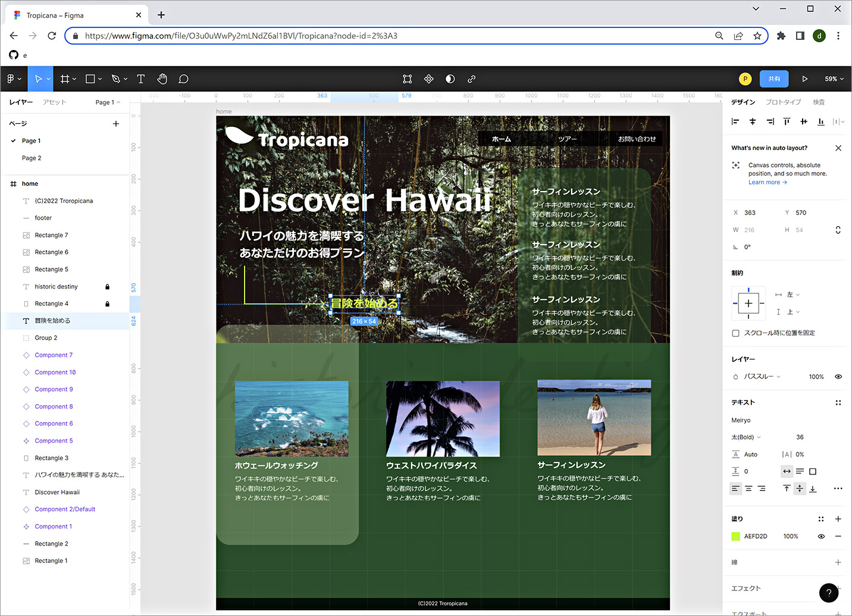Image resolution: width=852 pixels, height=616 pixels.
Task: Click the Present play button
Action: point(804,79)
